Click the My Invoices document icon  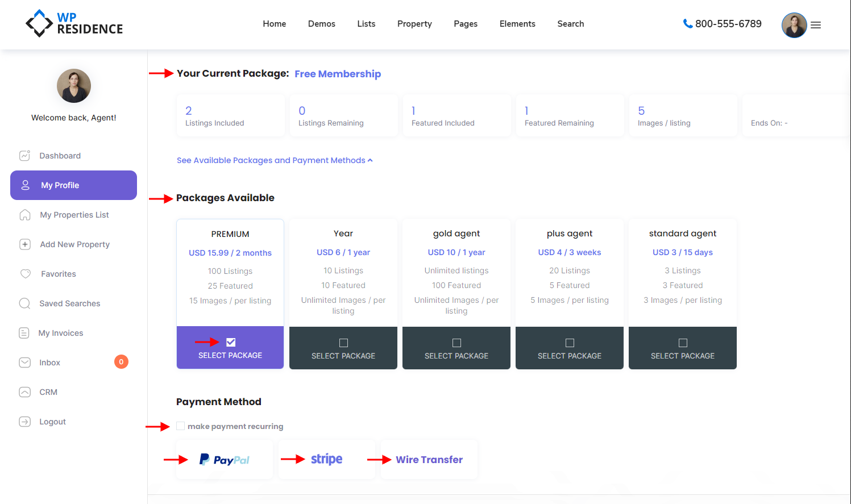[x=24, y=333]
